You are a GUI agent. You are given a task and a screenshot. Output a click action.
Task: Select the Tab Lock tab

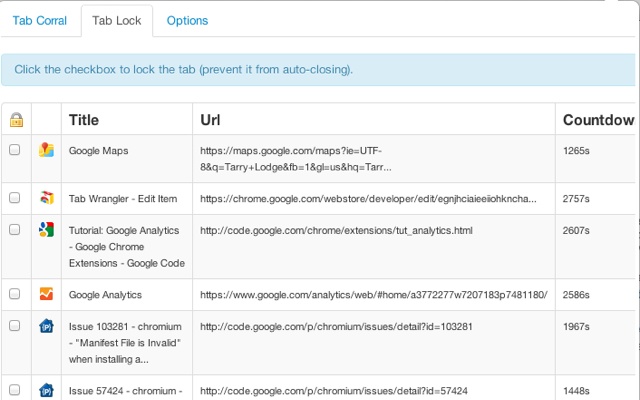117,20
